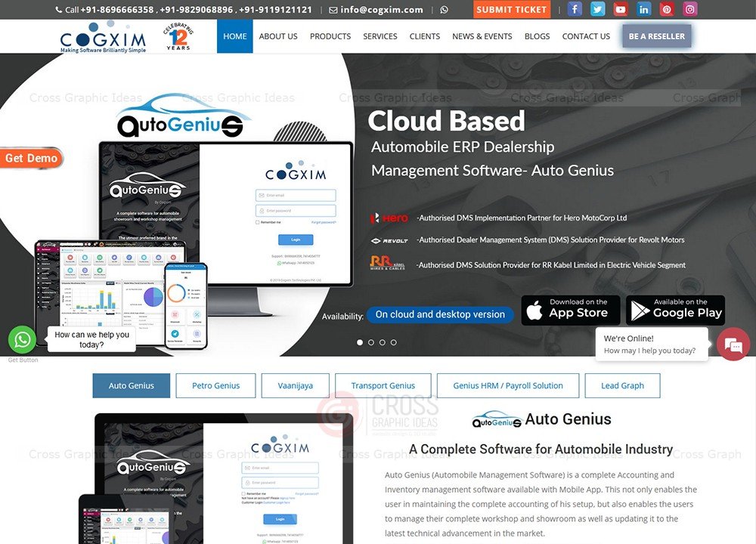This screenshot has width=756, height=544.
Task: Select the Auto Genius product tab
Action: point(131,385)
